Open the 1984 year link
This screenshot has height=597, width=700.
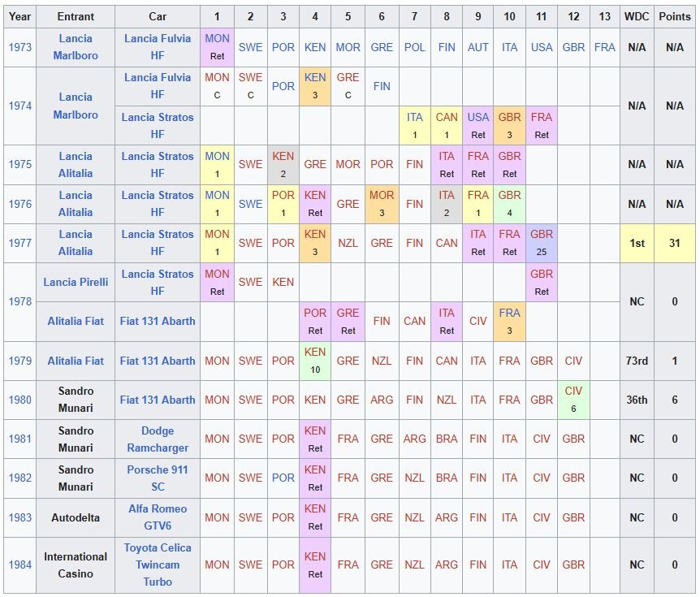pyautogui.click(x=19, y=565)
